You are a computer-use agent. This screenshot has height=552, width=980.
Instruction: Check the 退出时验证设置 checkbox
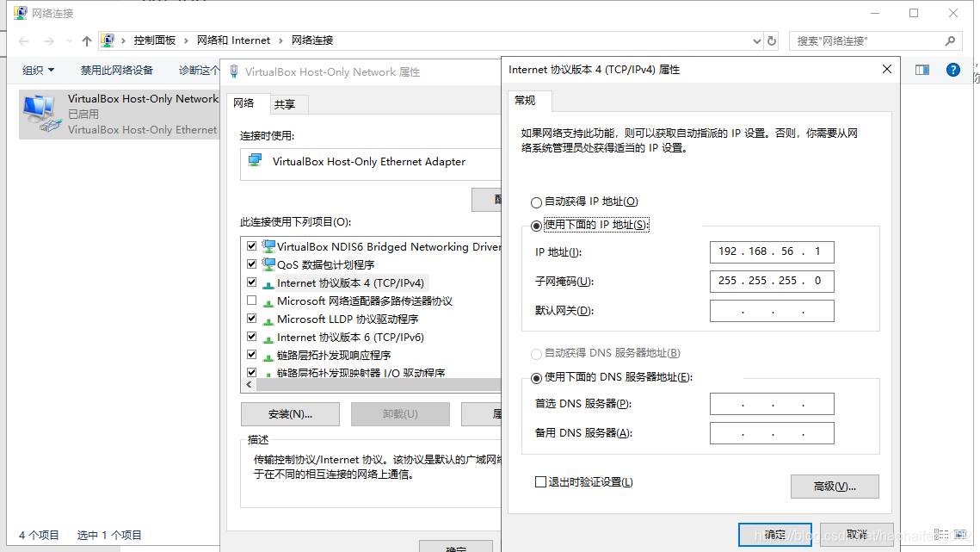coord(540,482)
